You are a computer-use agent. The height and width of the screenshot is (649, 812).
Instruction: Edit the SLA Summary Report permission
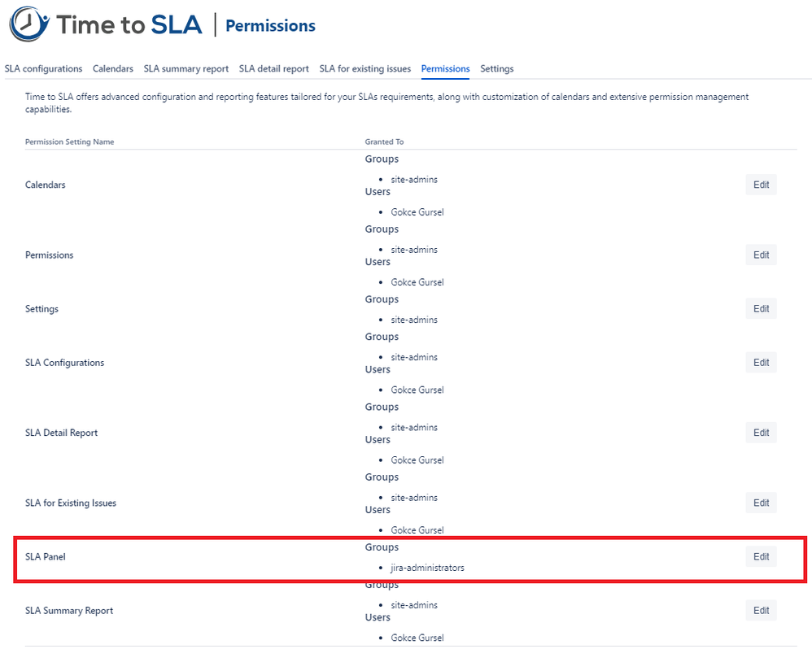[x=760, y=610]
